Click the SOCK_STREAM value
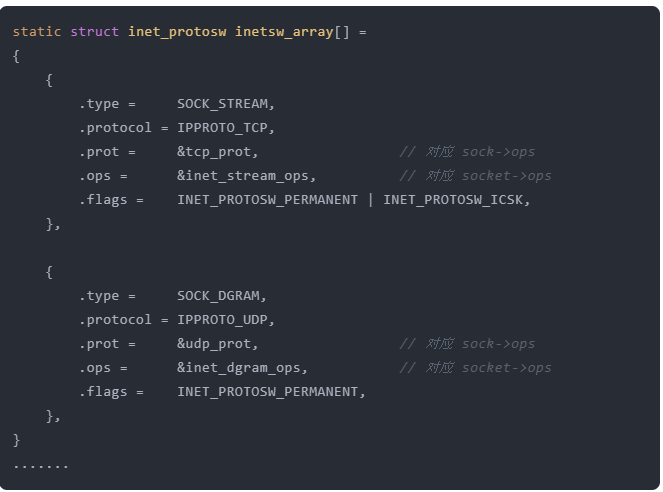663x492 pixels. 225,104
